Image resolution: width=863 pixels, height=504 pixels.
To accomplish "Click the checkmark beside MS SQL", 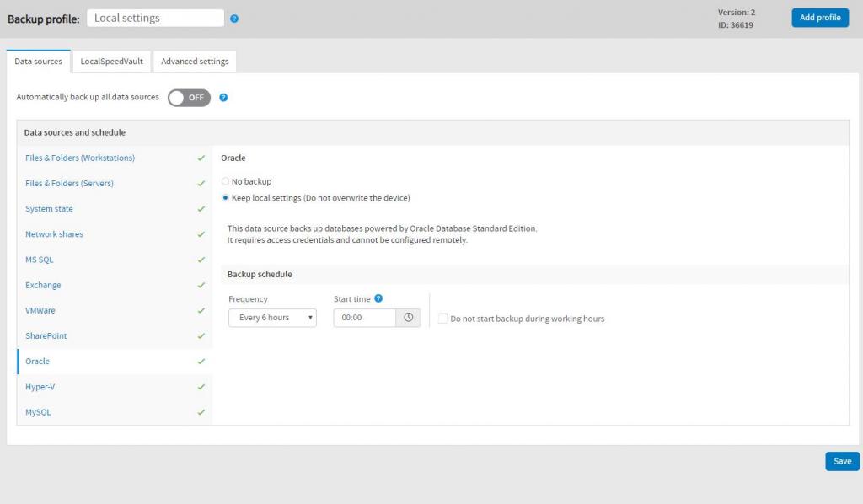I will point(201,260).
